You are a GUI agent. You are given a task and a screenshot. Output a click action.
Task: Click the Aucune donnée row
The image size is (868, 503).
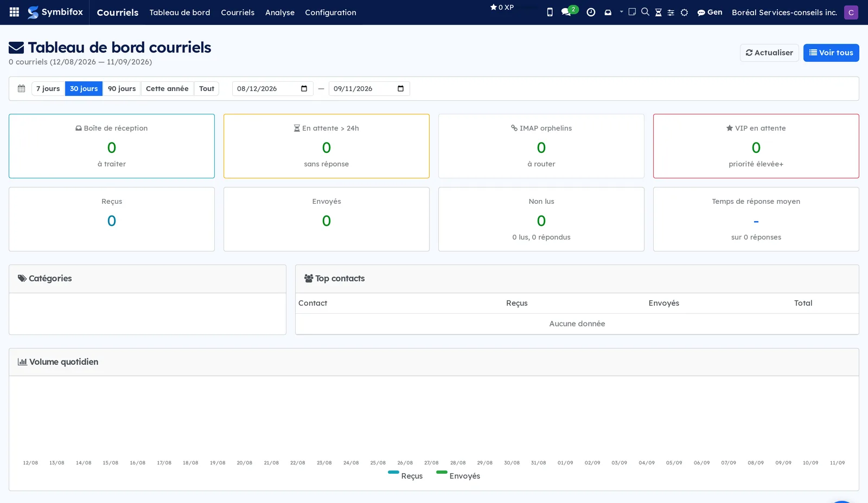[577, 324]
